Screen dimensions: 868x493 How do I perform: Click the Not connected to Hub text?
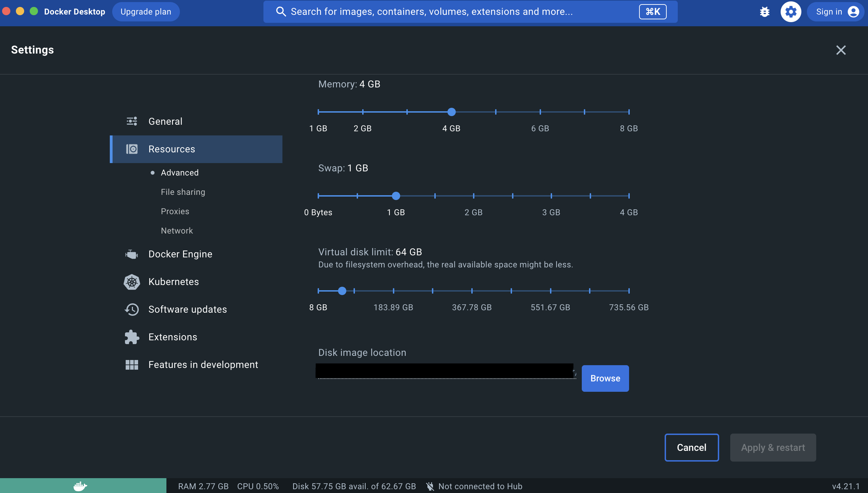[x=480, y=486]
